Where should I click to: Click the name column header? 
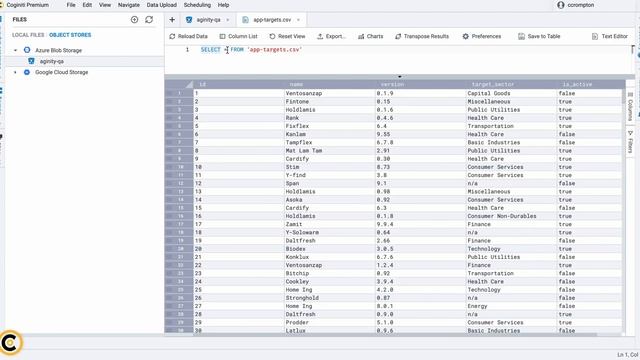(330, 84)
